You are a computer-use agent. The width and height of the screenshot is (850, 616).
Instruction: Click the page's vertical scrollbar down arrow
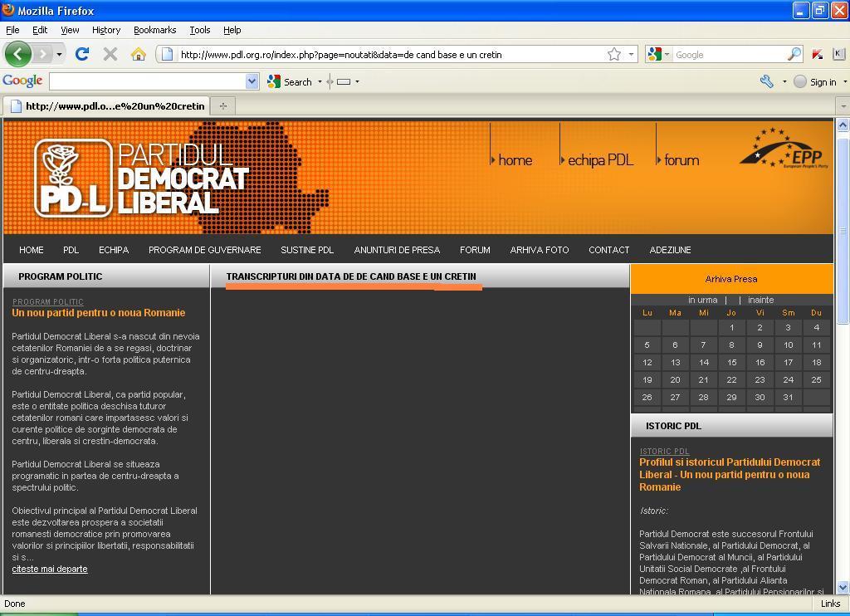click(x=842, y=586)
